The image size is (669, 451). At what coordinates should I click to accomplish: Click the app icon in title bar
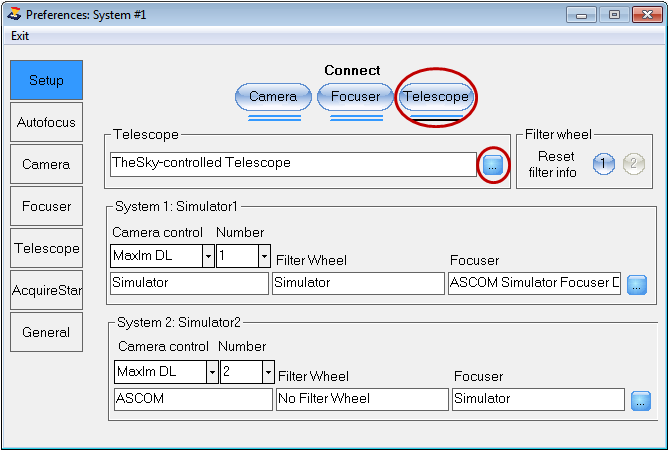tap(14, 15)
